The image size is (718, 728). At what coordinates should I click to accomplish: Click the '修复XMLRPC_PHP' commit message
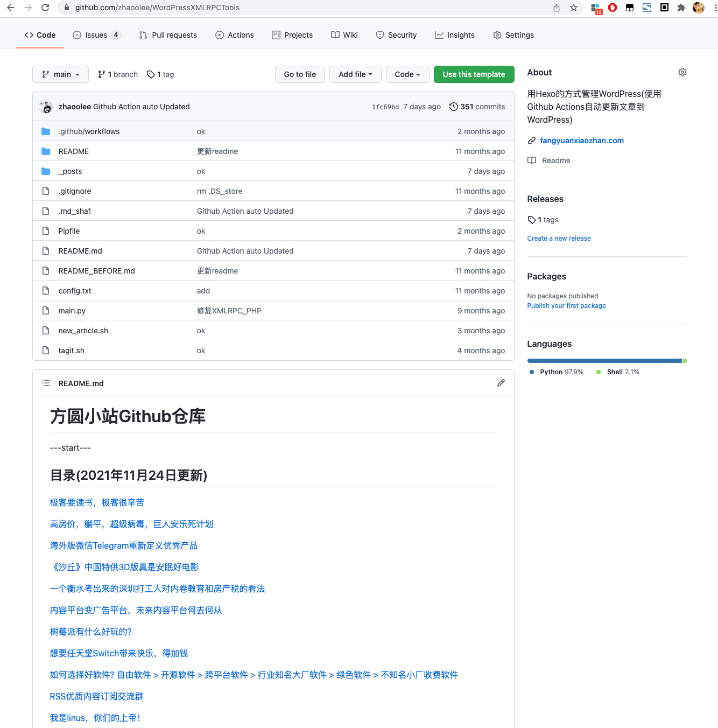click(x=229, y=311)
